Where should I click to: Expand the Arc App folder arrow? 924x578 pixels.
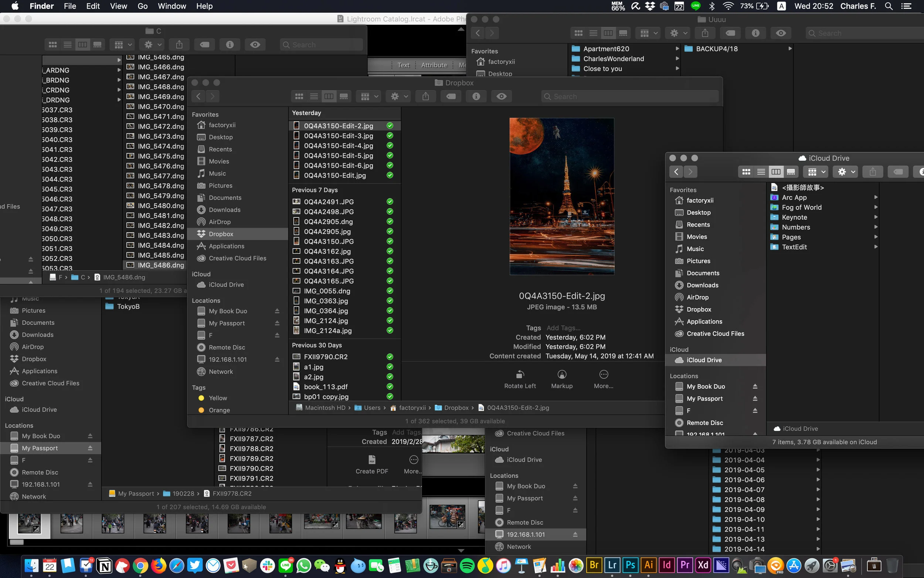(x=876, y=197)
